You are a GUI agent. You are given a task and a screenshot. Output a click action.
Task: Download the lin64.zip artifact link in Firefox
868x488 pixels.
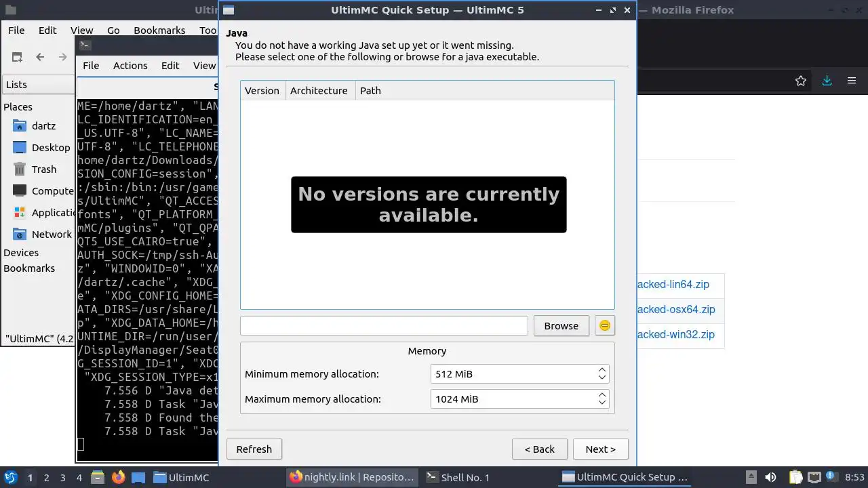pos(673,285)
